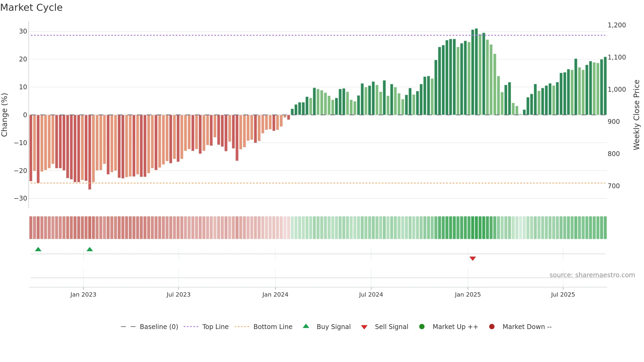Click the tallest green bar above the Top Line
Image resolution: width=644 pixels, height=362 pixels.
476,72
